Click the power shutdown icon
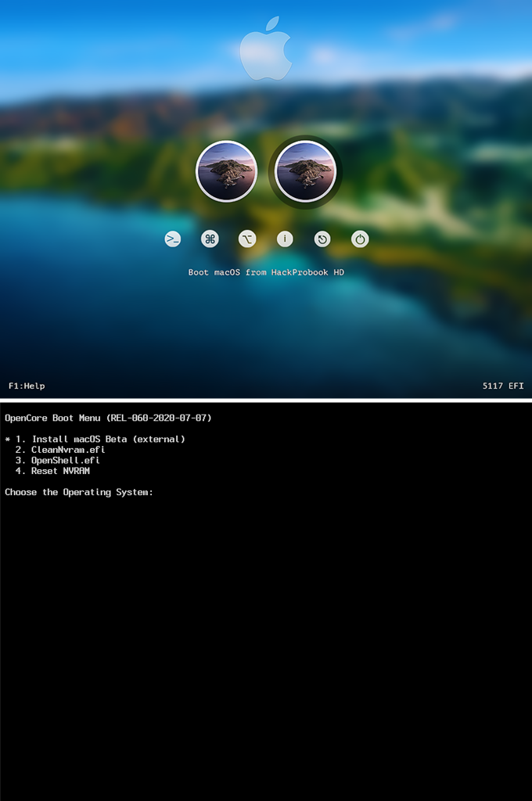532x801 pixels. [x=360, y=239]
